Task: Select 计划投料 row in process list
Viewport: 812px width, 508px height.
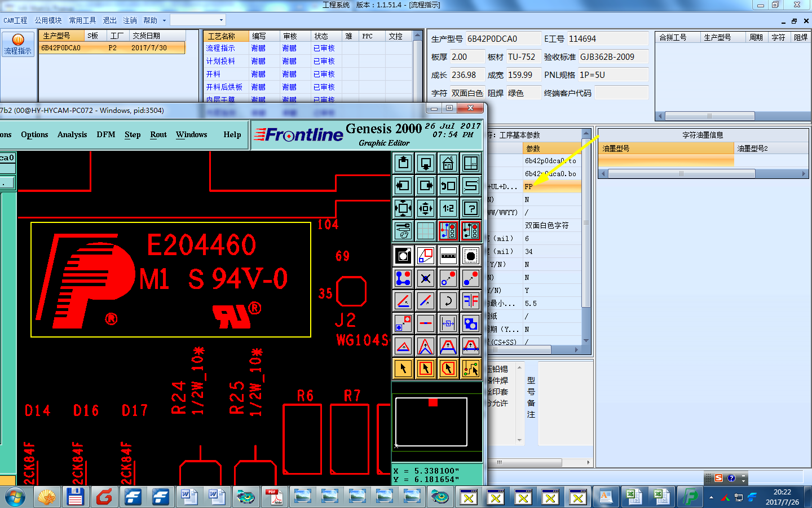Action: point(308,61)
